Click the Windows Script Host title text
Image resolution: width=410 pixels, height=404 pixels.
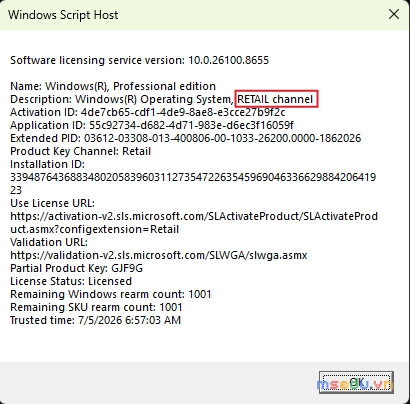click(63, 15)
